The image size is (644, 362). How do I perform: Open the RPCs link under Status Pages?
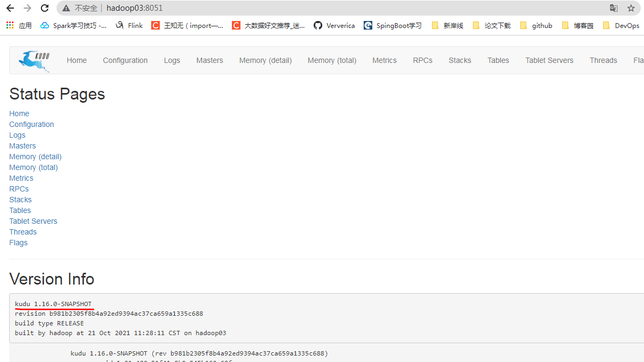coord(19,189)
